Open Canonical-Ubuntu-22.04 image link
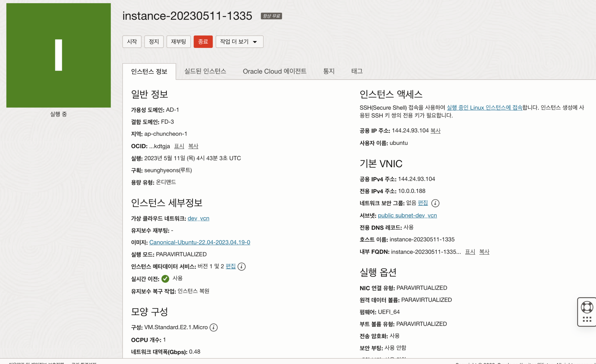This screenshot has height=364, width=596. 200,242
